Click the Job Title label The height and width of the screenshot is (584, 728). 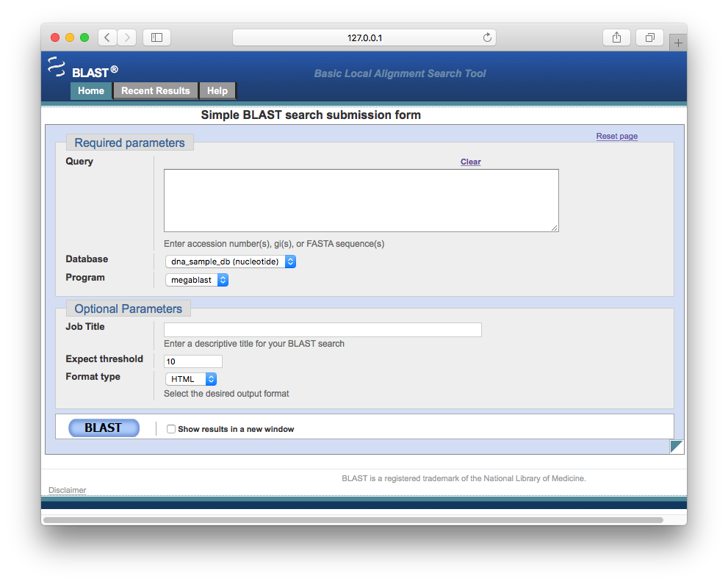85,326
